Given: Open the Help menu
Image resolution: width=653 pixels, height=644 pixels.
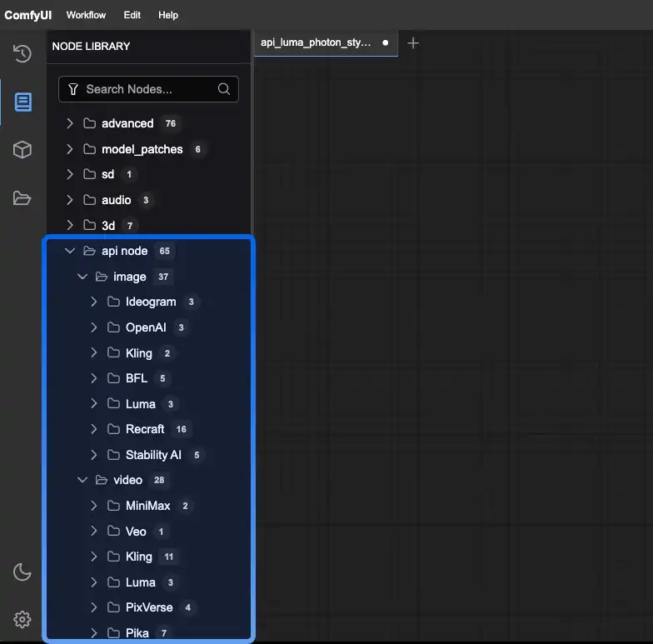Looking at the screenshot, I should tap(168, 15).
